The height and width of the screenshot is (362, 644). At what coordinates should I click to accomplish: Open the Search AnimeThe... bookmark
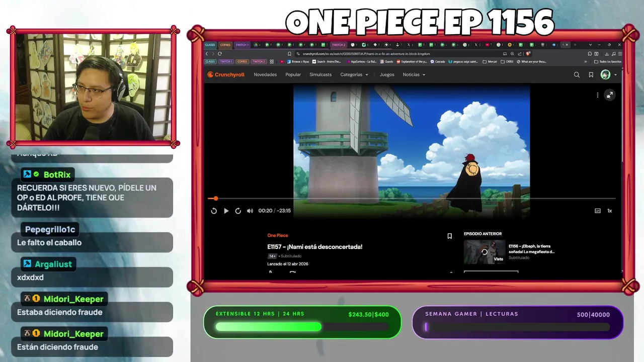click(327, 61)
